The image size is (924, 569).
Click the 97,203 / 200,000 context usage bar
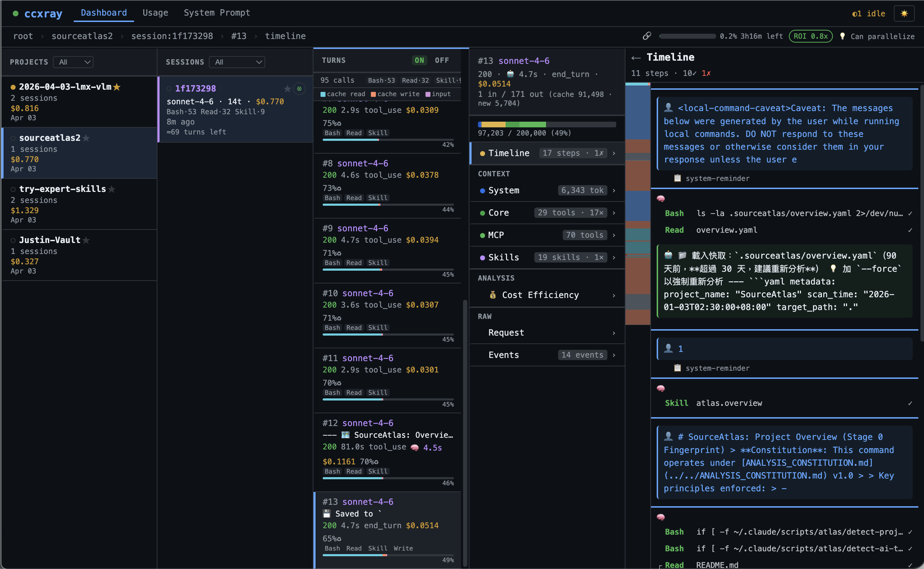[547, 125]
